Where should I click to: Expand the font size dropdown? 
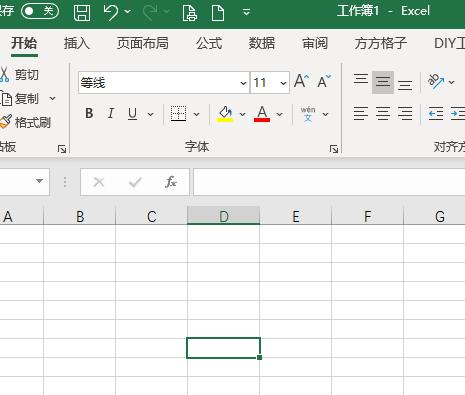(283, 83)
